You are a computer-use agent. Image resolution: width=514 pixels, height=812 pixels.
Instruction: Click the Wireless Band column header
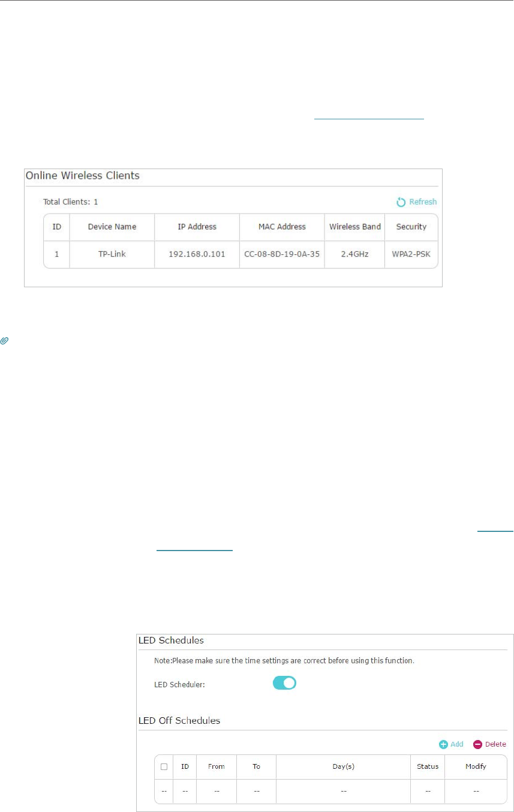click(x=355, y=227)
